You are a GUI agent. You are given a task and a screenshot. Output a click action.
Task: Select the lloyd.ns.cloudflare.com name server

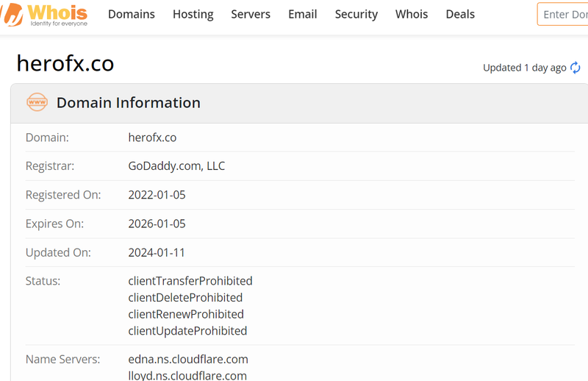pyautogui.click(x=187, y=375)
